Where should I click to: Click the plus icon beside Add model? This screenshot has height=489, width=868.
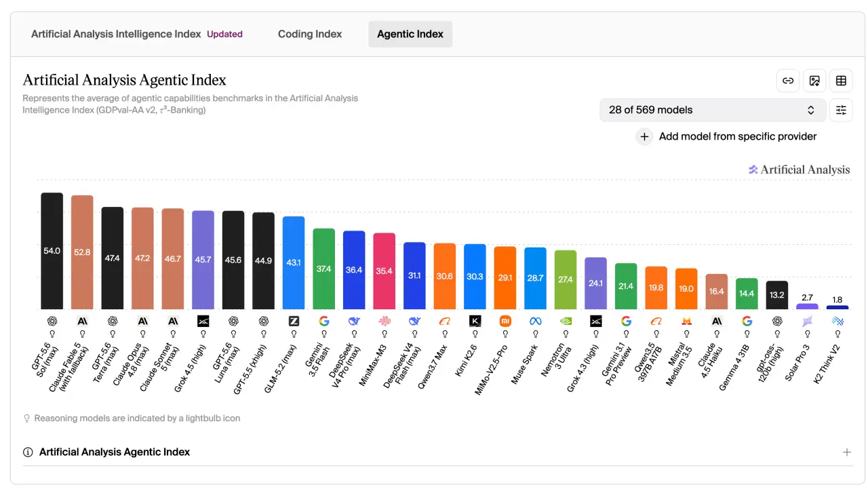pyautogui.click(x=644, y=136)
